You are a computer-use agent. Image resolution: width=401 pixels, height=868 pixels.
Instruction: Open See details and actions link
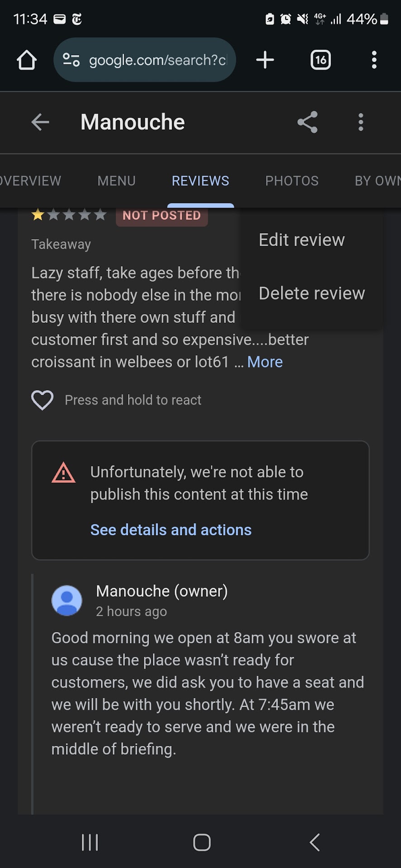point(171,530)
